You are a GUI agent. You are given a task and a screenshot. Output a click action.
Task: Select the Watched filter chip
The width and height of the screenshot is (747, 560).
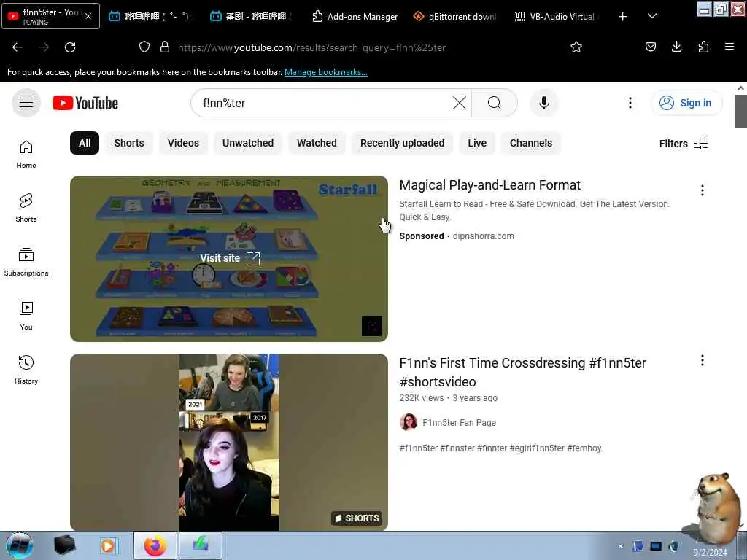(317, 143)
